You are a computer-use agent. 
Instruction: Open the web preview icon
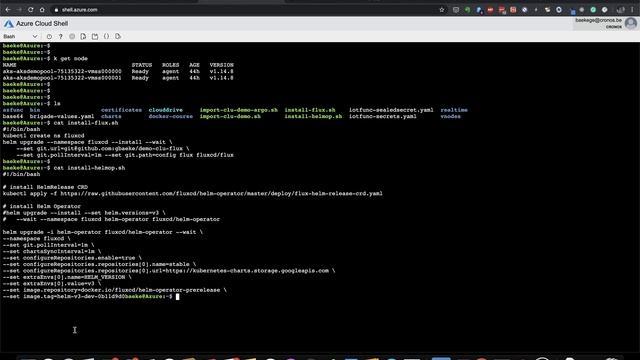point(118,36)
